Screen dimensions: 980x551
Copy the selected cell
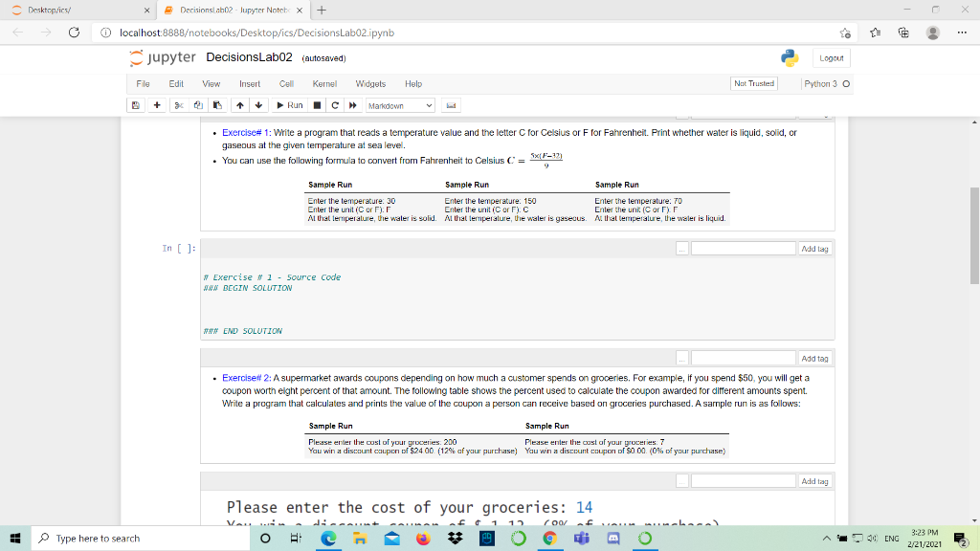[199, 105]
